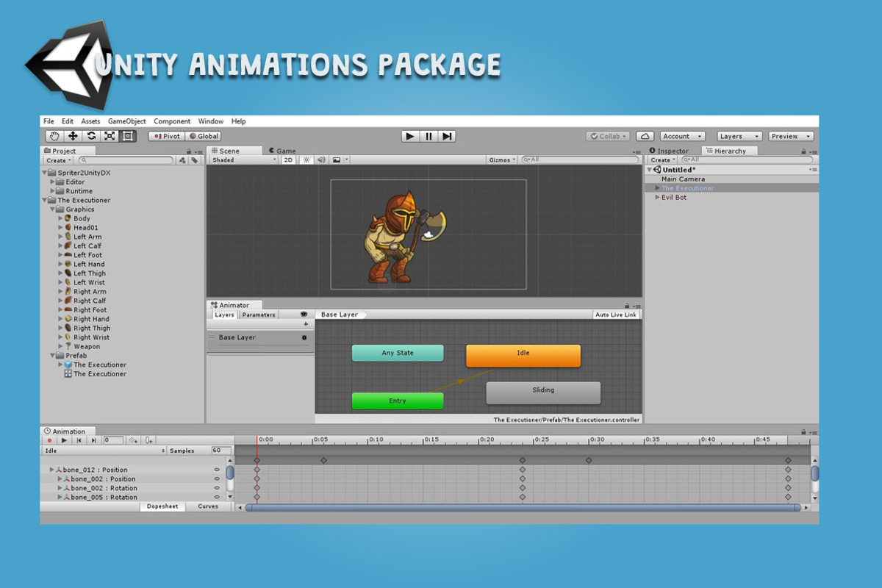The image size is (882, 588).
Task: Toggle scene lighting sun icon
Action: 306,159
